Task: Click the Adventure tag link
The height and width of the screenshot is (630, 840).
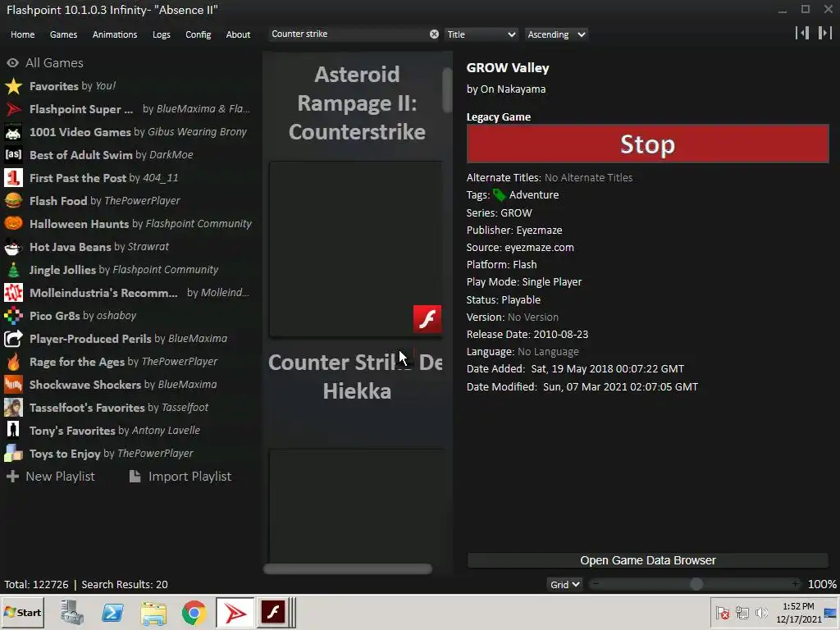Action: [x=533, y=195]
